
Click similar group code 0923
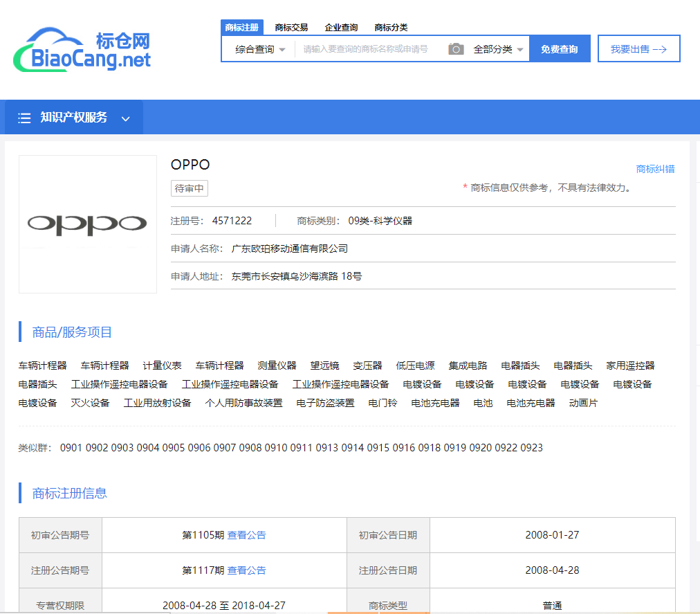point(532,448)
